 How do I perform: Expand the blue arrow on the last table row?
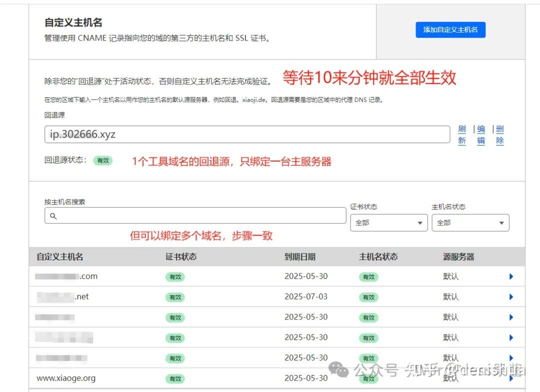[x=511, y=378]
